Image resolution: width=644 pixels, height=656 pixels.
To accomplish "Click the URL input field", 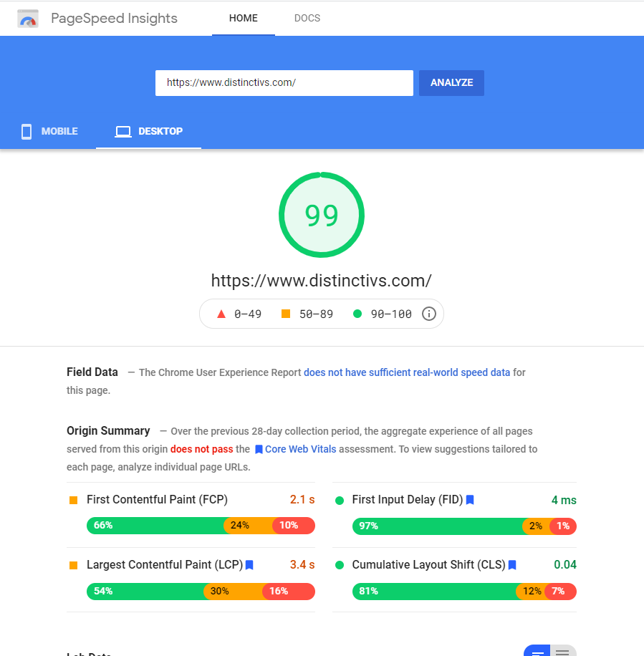I will coord(284,82).
